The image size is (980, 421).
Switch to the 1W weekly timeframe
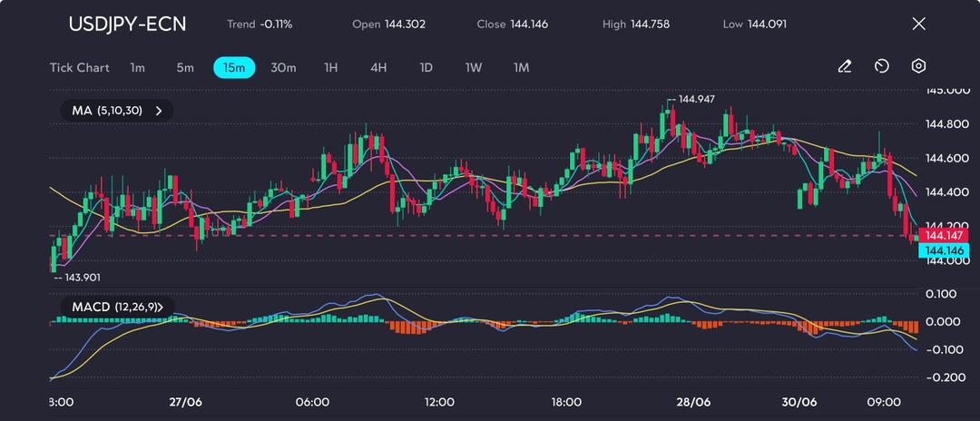[474, 68]
